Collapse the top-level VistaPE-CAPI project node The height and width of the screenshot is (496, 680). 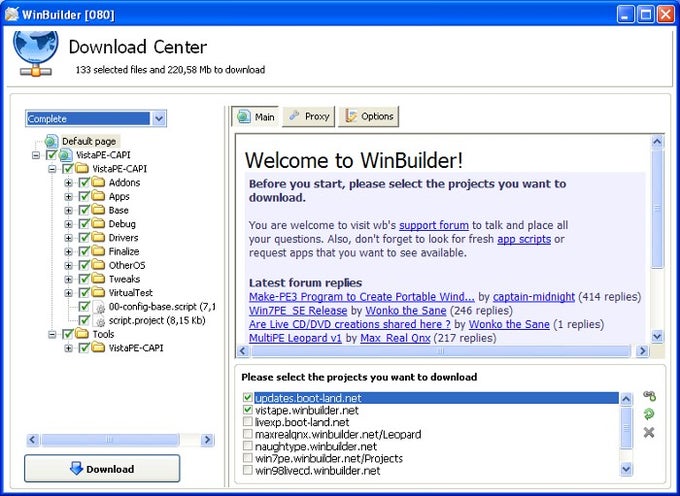[36, 155]
